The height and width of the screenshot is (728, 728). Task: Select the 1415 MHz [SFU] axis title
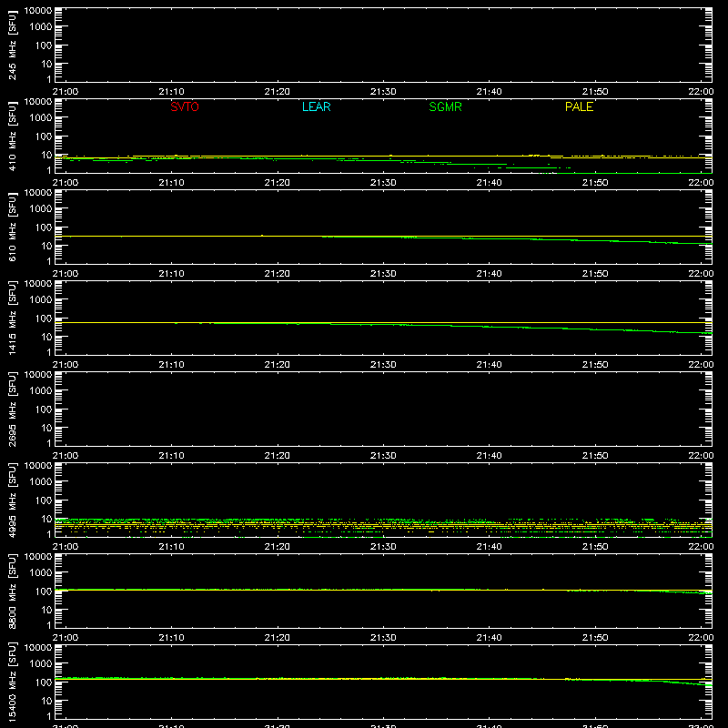12,318
